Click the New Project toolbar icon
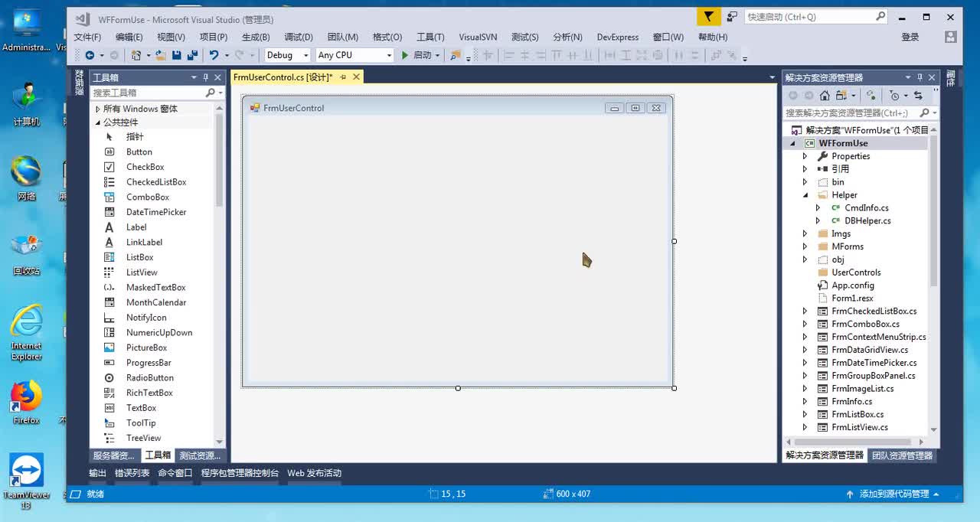This screenshot has height=522, width=980. 136,55
